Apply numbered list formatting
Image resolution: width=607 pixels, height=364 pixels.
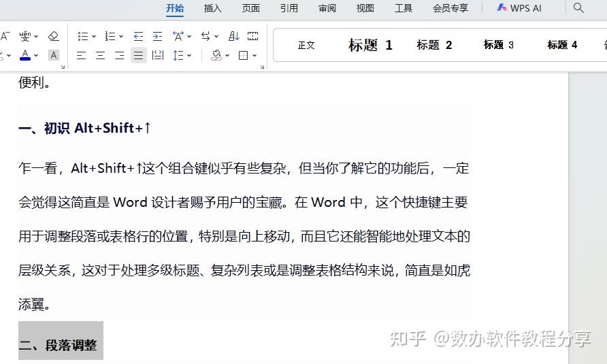pos(110,36)
